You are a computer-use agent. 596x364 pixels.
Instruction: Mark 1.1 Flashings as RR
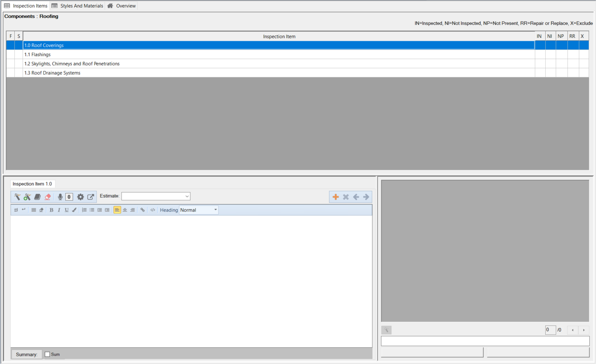(x=573, y=55)
